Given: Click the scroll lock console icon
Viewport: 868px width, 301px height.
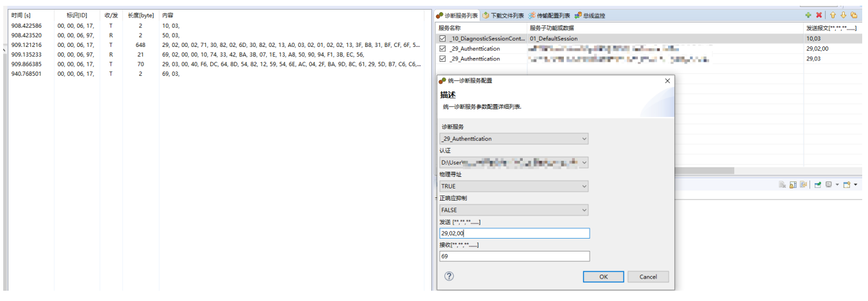Looking at the screenshot, I should pyautogui.click(x=793, y=185).
